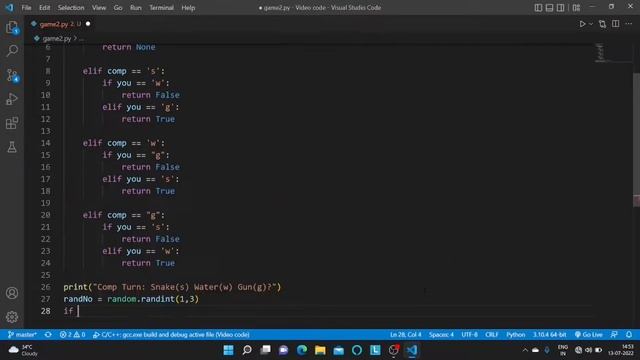Viewport: 640px width, 360px height.
Task: Click the master branch in status bar
Action: click(x=22, y=335)
